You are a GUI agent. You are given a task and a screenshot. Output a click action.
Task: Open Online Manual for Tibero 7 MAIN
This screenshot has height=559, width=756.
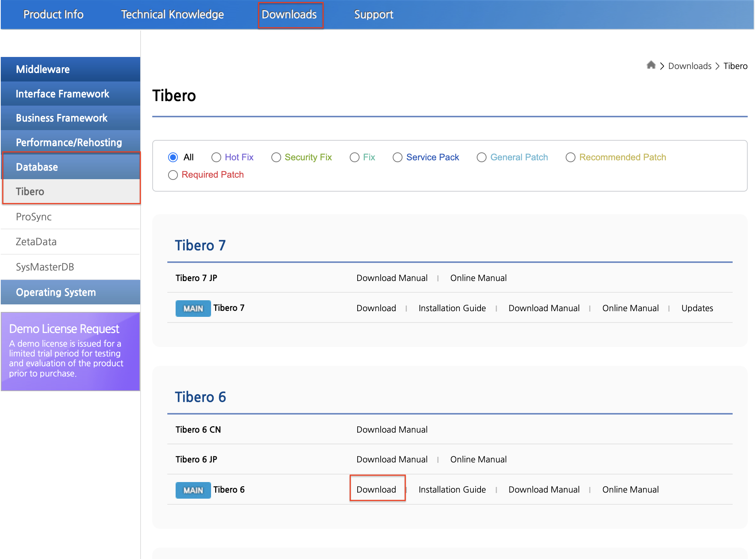631,308
